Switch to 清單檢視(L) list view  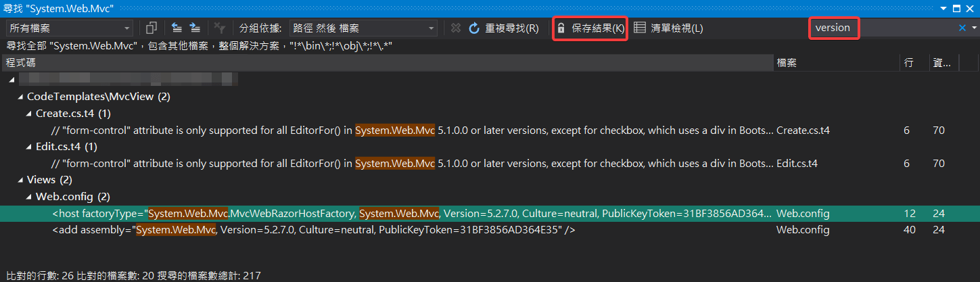(668, 28)
